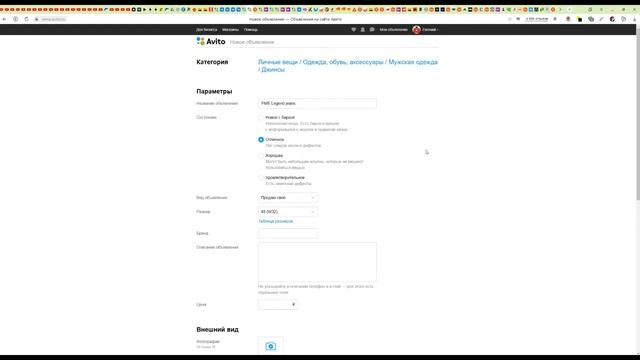Open the 'Таблица размеров' link
Screen dimensions: 640x360
coord(276,221)
